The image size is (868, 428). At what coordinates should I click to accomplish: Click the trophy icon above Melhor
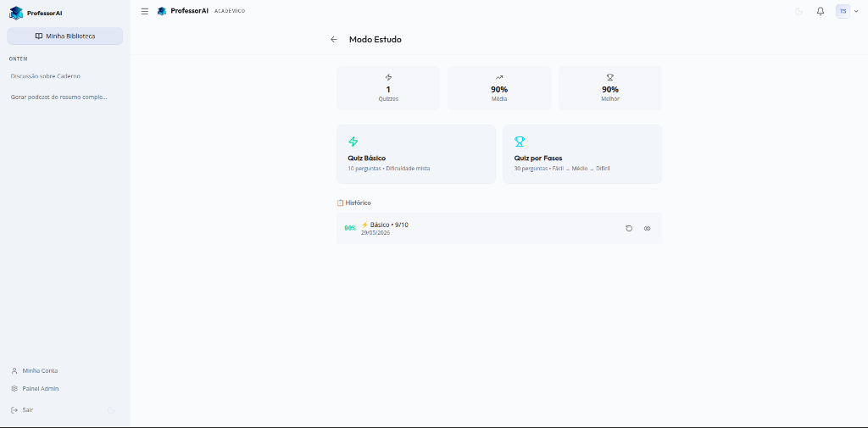tap(610, 77)
